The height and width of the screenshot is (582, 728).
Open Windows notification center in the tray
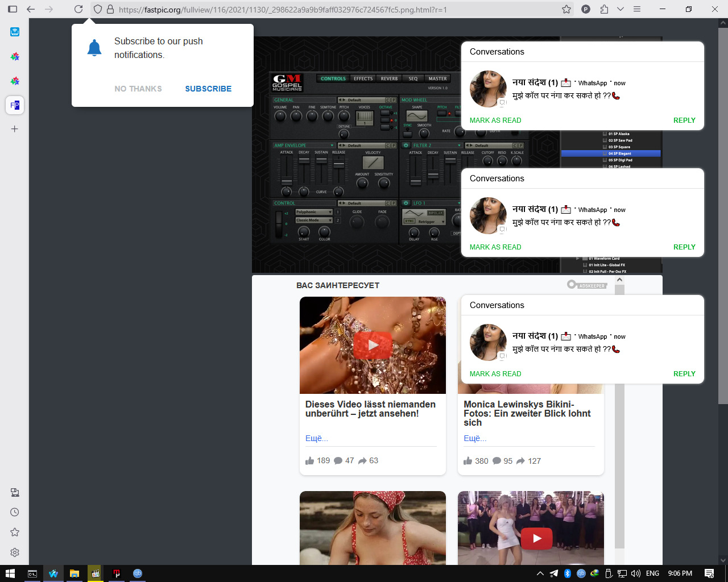(709, 573)
